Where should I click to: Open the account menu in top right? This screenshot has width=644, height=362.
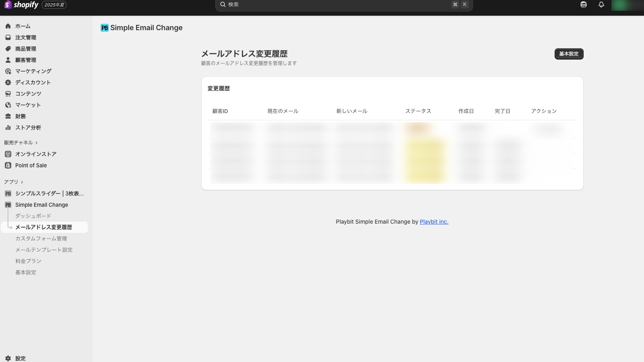627,5
